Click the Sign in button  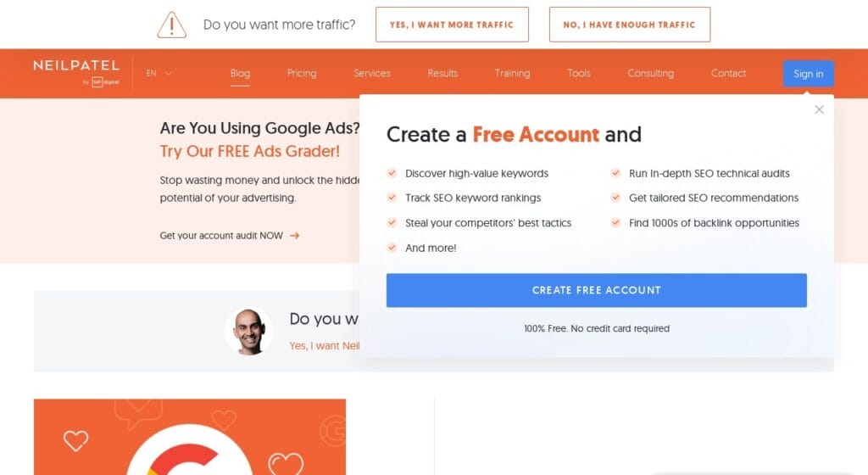808,74
